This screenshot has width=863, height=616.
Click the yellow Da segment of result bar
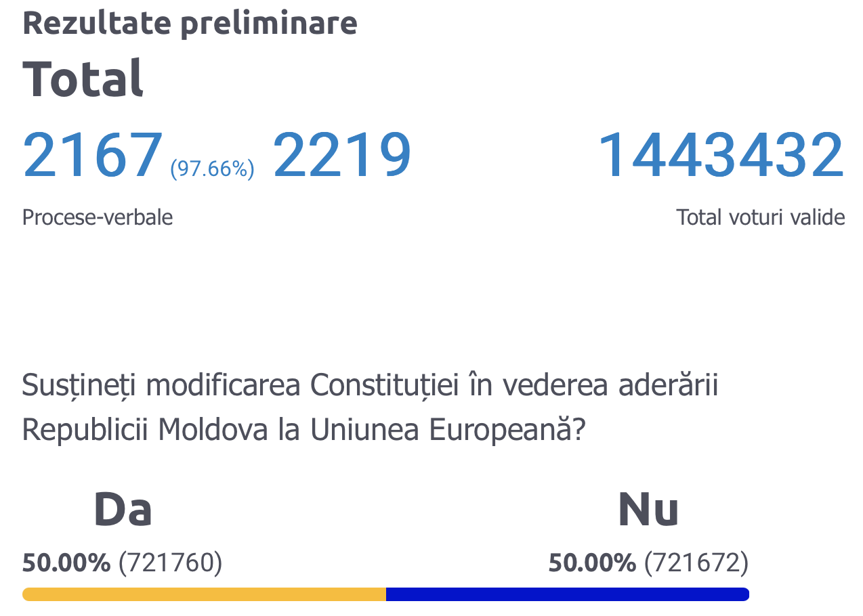click(x=203, y=594)
